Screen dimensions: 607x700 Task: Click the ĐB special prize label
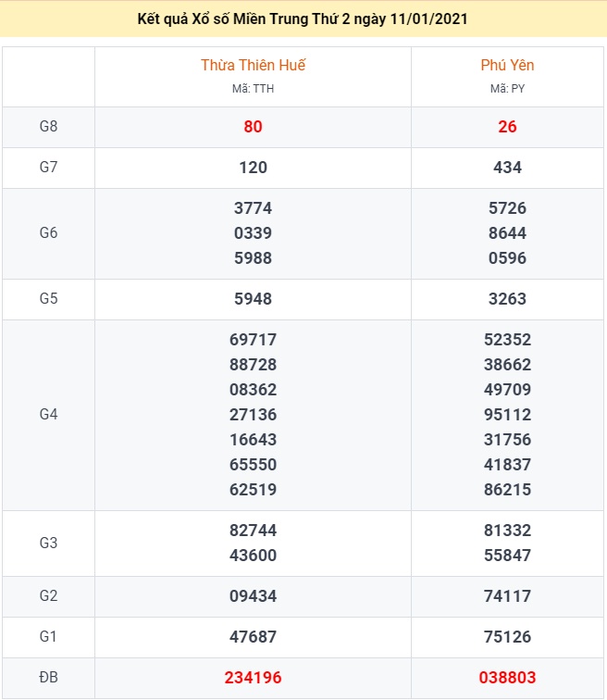[x=48, y=677]
